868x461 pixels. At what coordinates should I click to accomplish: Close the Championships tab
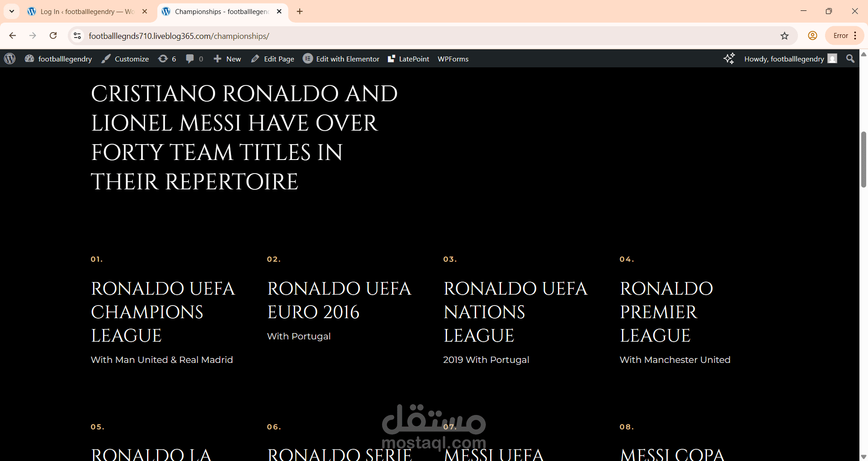[279, 11]
